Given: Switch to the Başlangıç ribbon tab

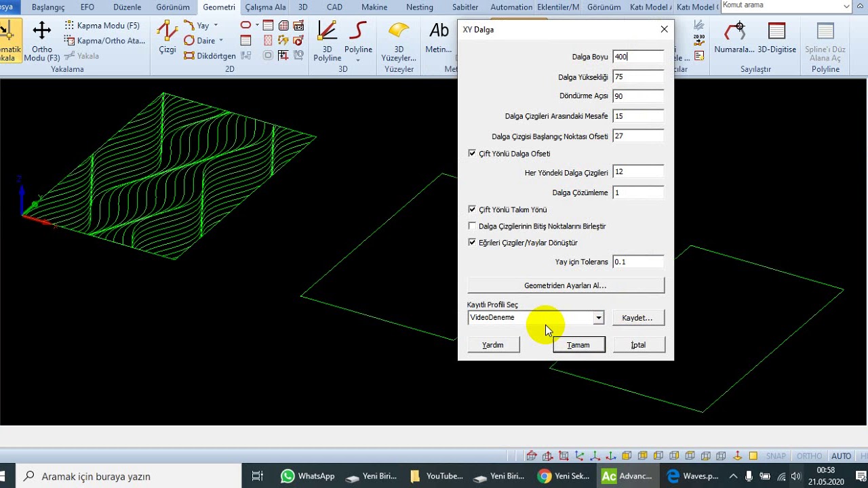Looking at the screenshot, I should 48,7.
